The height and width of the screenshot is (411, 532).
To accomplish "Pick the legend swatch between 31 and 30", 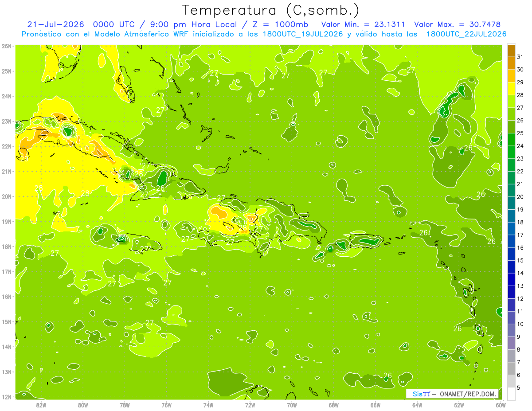I will click(x=511, y=63).
